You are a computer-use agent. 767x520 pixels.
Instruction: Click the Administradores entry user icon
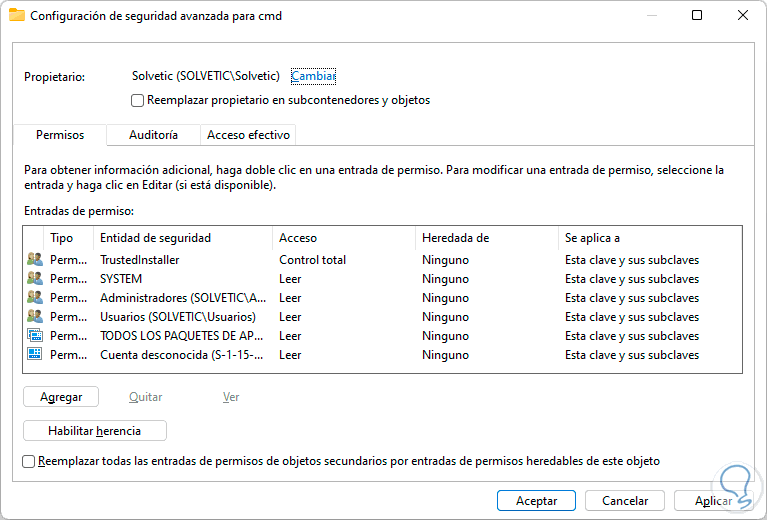point(35,298)
